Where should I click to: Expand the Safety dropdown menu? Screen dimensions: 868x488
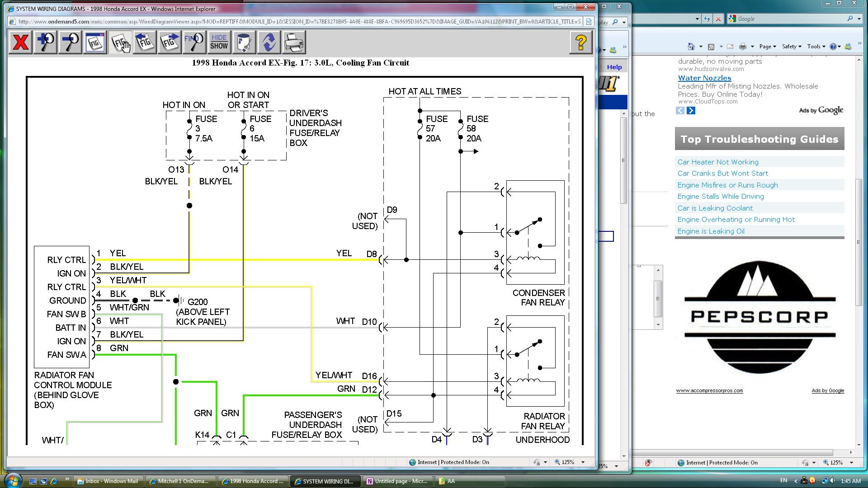coord(791,47)
